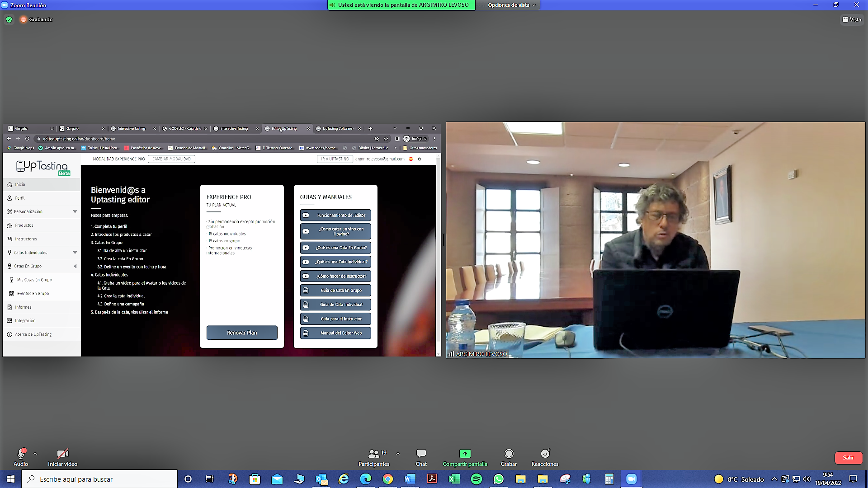Image resolution: width=868 pixels, height=488 pixels.
Task: Click the Spanish flag language icon
Action: (411, 159)
